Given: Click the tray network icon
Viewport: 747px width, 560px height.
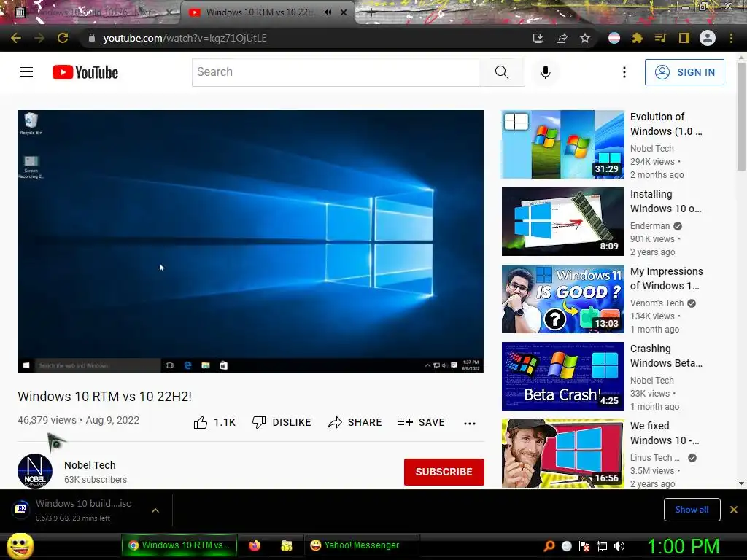Looking at the screenshot, I should pos(602,546).
